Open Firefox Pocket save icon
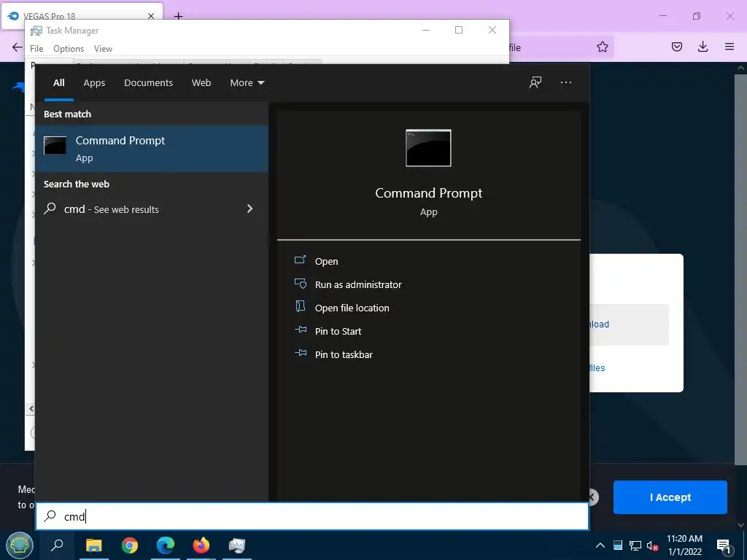 click(x=677, y=47)
